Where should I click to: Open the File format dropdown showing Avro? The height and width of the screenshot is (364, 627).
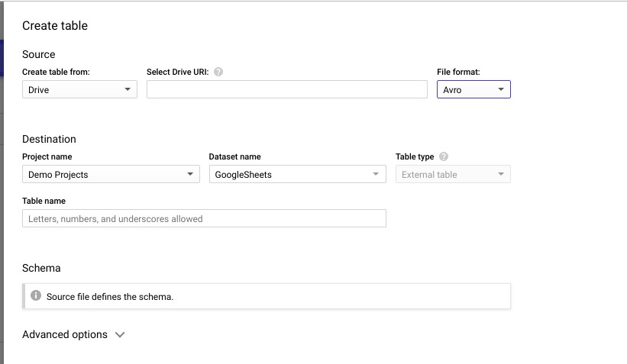pos(473,90)
